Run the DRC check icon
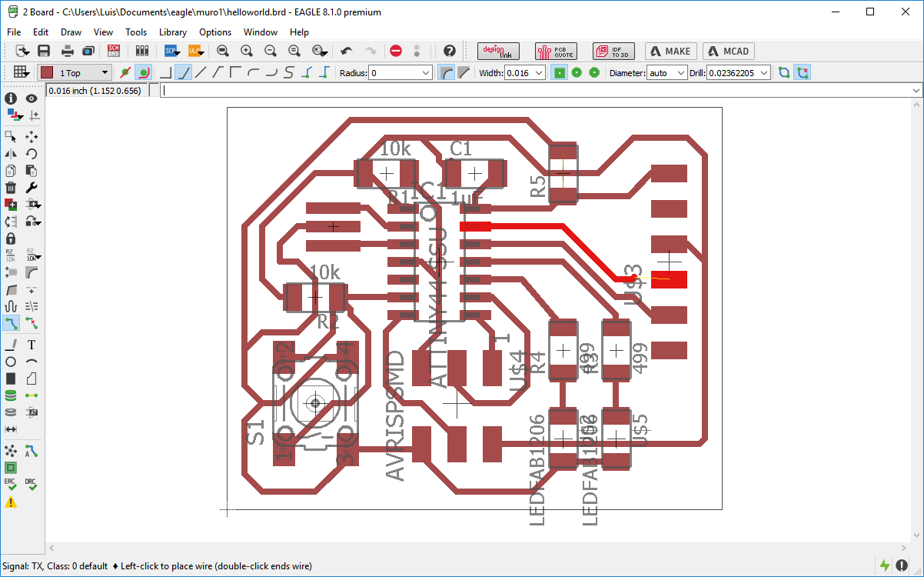 pyautogui.click(x=32, y=484)
